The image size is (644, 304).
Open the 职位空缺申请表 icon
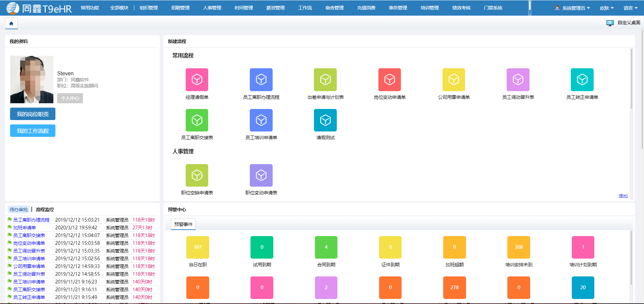click(x=197, y=175)
